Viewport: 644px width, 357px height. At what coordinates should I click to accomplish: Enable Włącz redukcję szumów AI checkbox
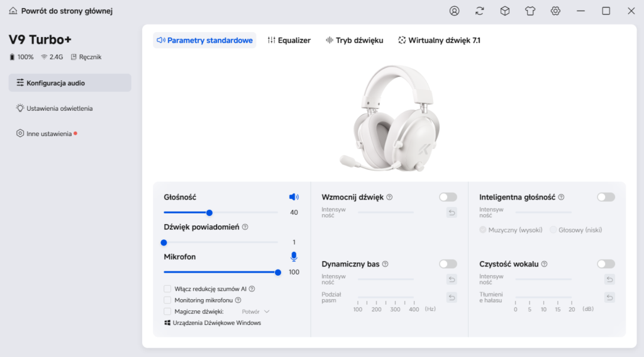(x=167, y=289)
